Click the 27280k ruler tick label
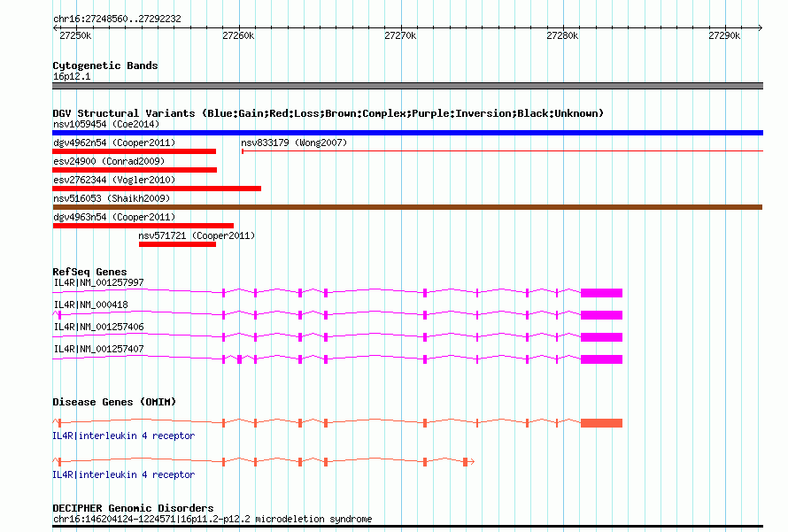Image resolution: width=788 pixels, height=532 pixels. [x=562, y=35]
